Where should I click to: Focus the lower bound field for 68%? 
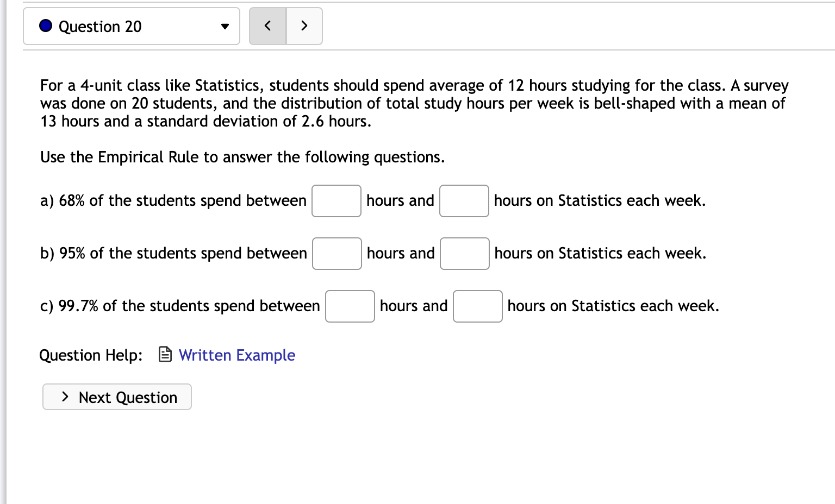coord(336,201)
